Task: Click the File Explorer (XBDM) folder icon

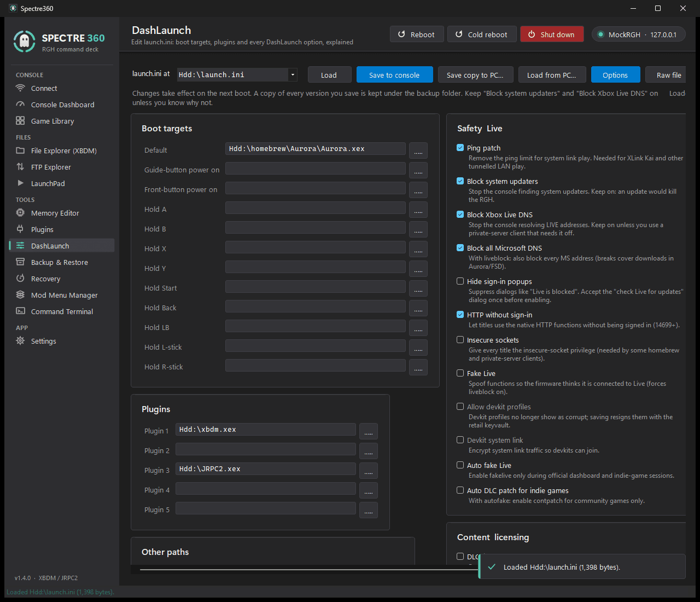Action: 20,150
